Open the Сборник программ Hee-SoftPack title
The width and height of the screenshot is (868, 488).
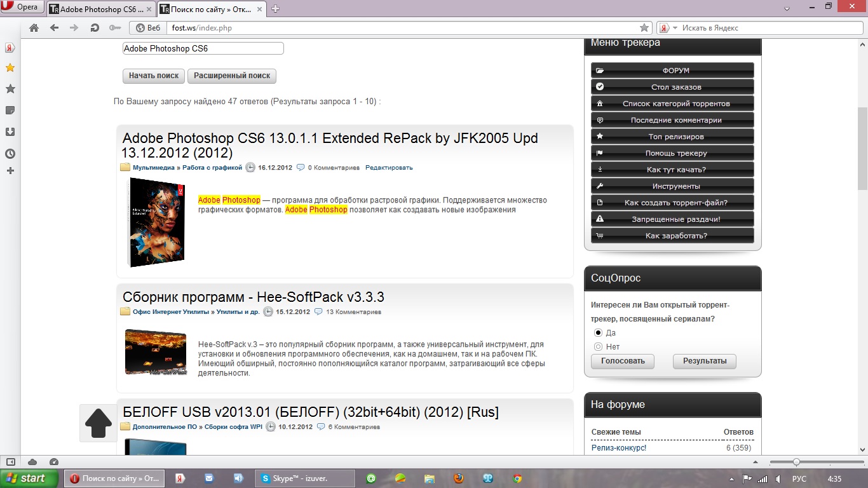pyautogui.click(x=254, y=297)
